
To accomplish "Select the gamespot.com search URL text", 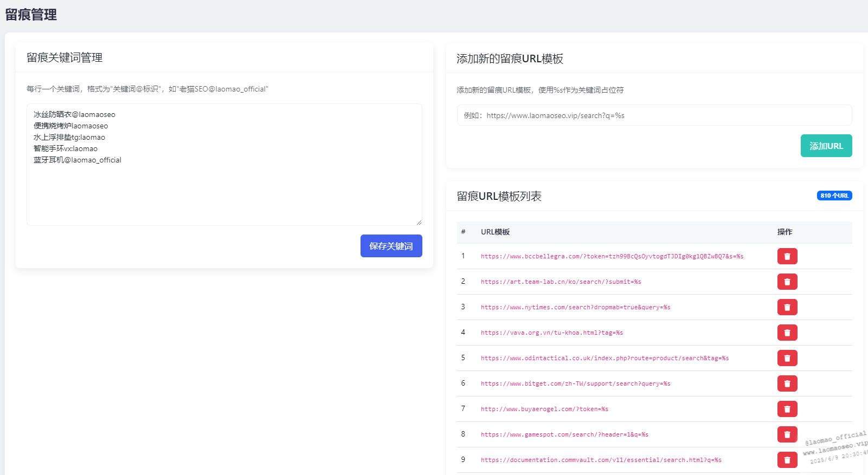I will pyautogui.click(x=565, y=434).
